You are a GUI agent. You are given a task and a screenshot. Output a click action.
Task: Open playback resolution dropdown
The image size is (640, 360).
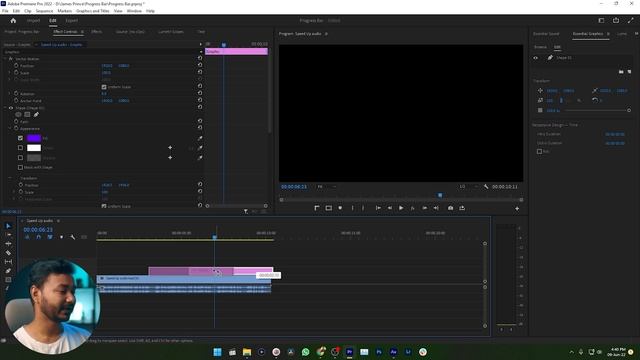coord(469,187)
